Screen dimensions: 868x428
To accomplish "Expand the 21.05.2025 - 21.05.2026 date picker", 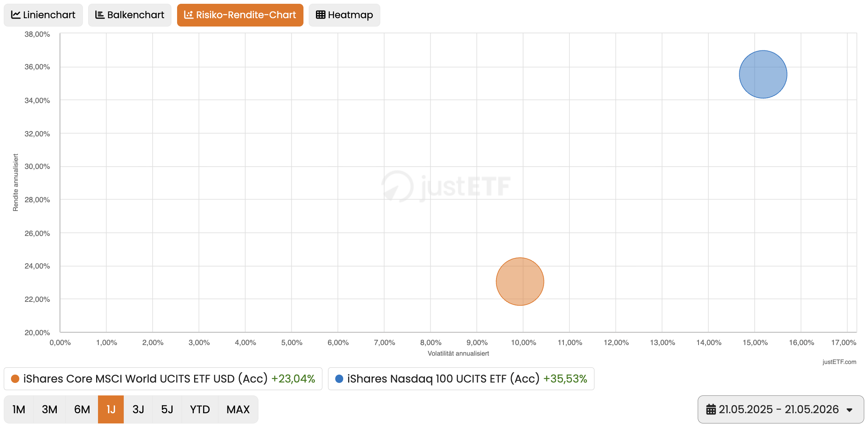I will tap(781, 409).
